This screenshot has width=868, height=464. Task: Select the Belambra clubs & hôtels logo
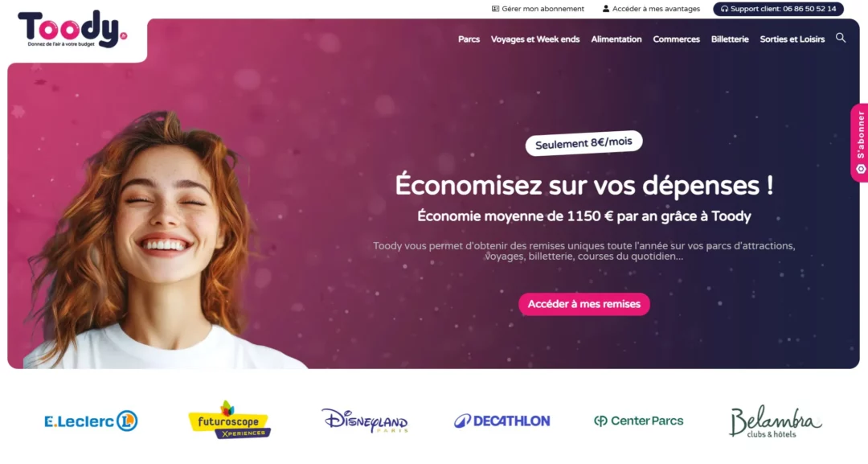coord(775,422)
